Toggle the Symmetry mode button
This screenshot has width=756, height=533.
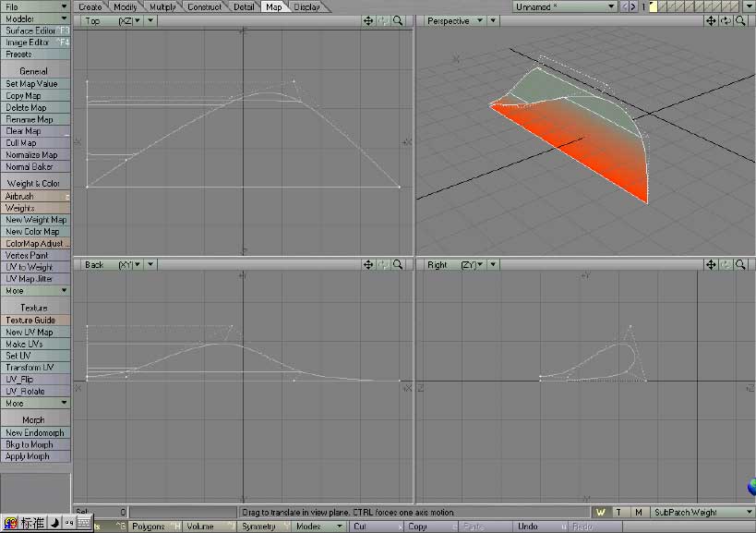[261, 527]
